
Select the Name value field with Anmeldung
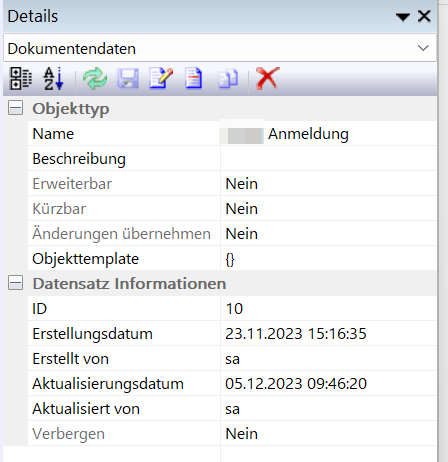328,134
